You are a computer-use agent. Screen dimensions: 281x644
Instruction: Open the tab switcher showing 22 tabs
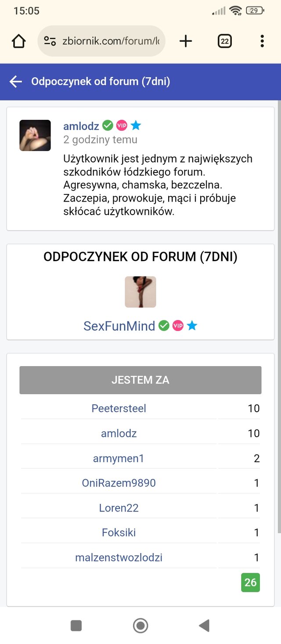(224, 41)
